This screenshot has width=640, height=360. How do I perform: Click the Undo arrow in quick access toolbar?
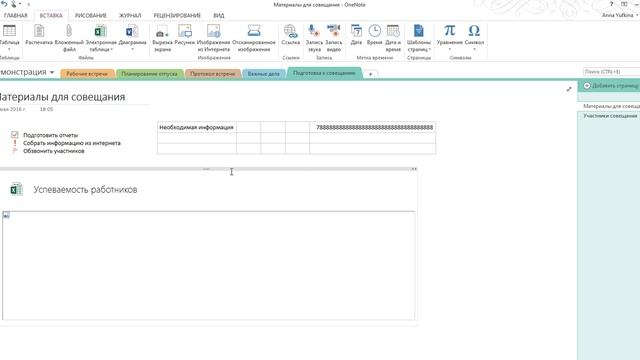pyautogui.click(x=4, y=4)
